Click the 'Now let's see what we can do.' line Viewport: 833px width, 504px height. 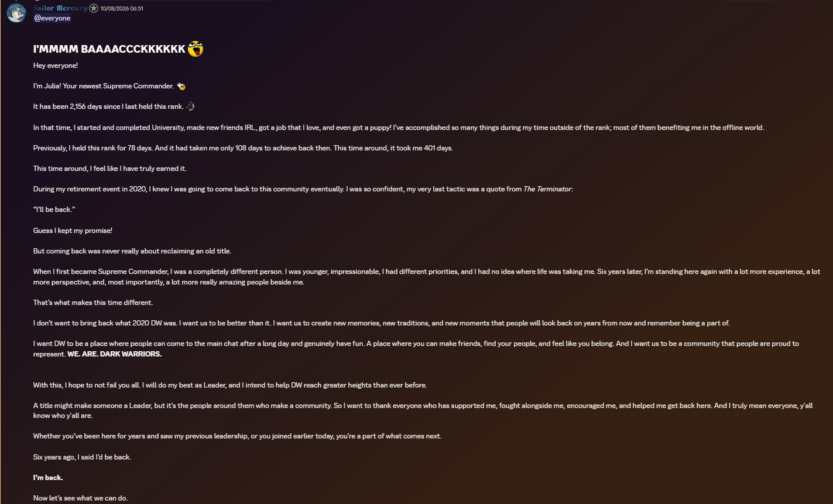coord(80,498)
